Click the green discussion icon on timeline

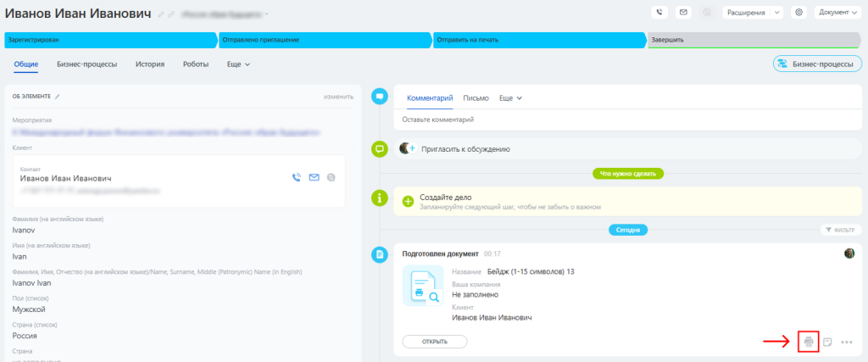coord(380,148)
